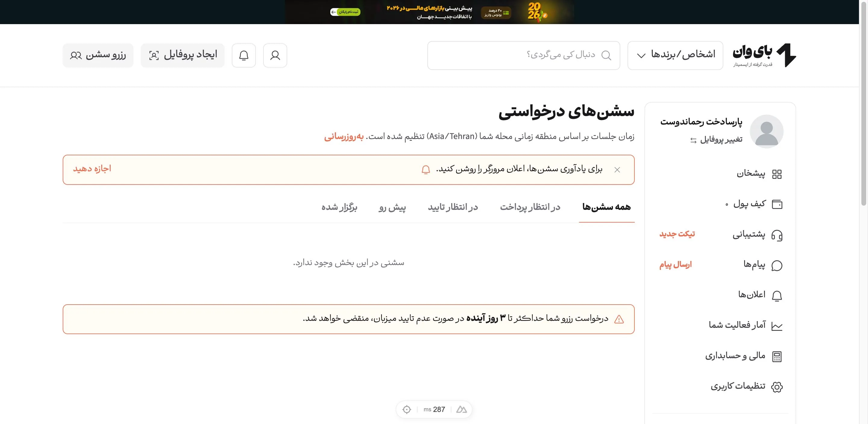Open notifications bell in the header

[x=244, y=55]
